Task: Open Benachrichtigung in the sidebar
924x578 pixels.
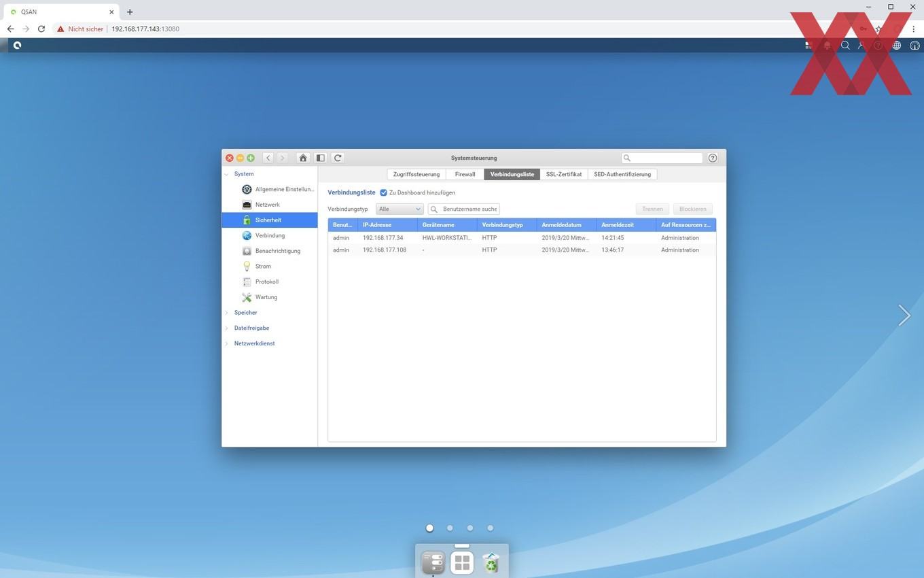Action: [x=271, y=251]
